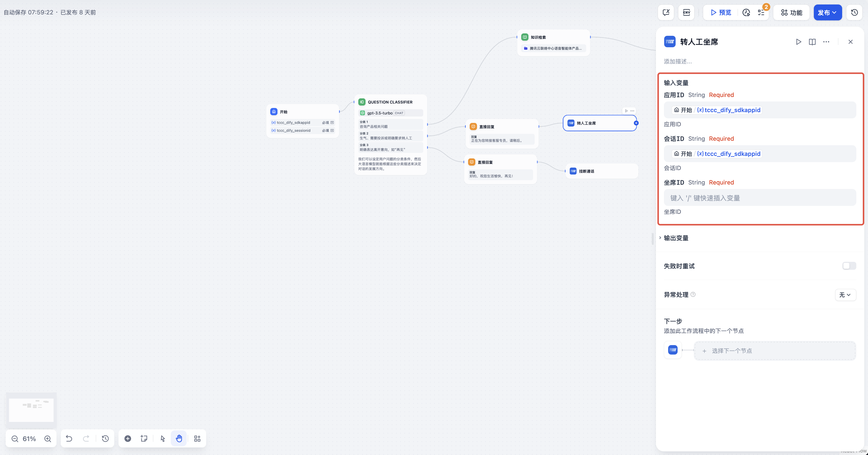
Task: Open the 异常处理 dropdown showing 无
Action: [845, 295]
